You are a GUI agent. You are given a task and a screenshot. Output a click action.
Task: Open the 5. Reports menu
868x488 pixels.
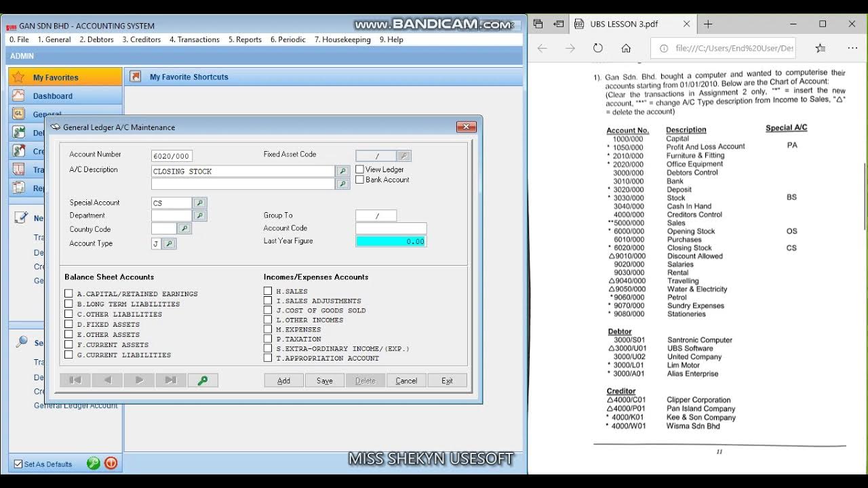pyautogui.click(x=245, y=39)
